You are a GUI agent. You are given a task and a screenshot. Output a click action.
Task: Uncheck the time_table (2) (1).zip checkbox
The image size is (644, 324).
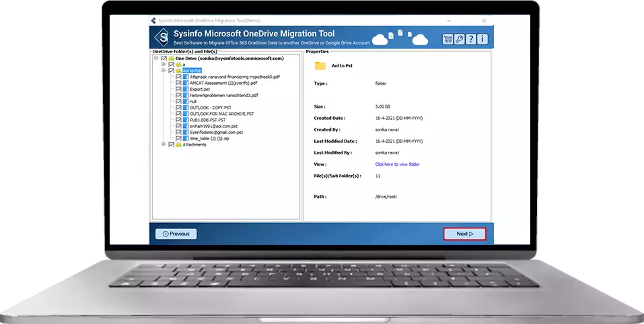coord(178,139)
